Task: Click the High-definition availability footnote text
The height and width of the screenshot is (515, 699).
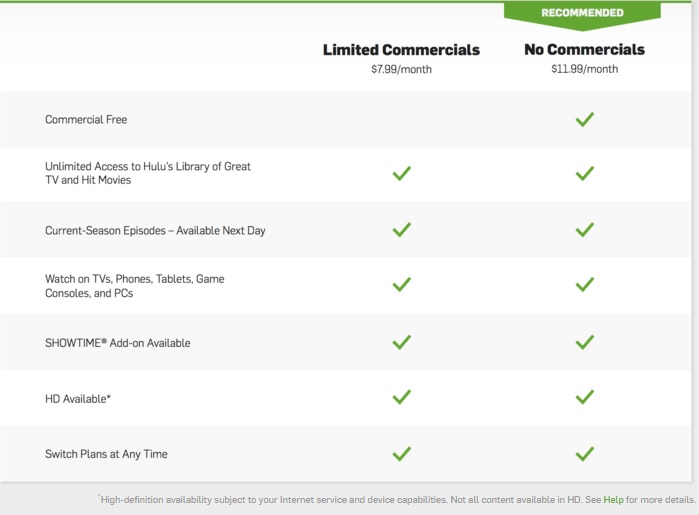Action: pos(397,500)
